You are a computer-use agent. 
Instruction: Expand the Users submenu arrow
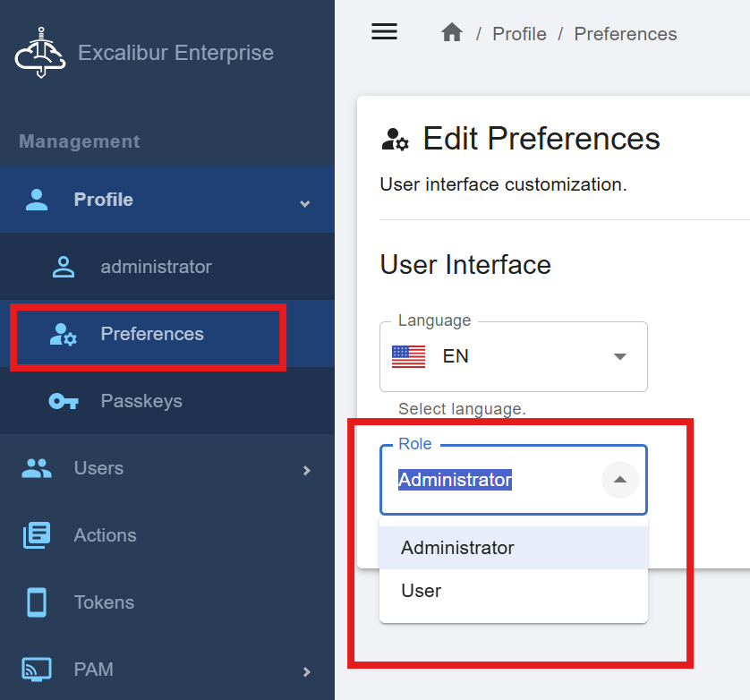coord(307,471)
